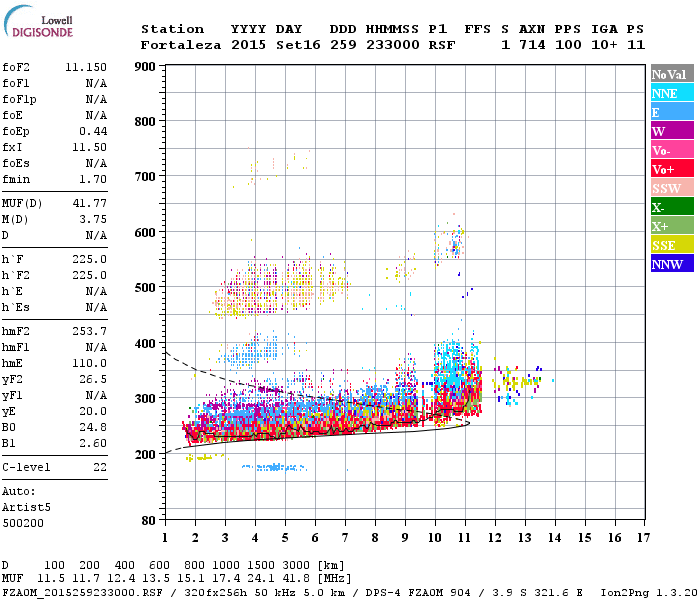Select the Vo- pink legend swatch
700x600 pixels.
tap(672, 150)
